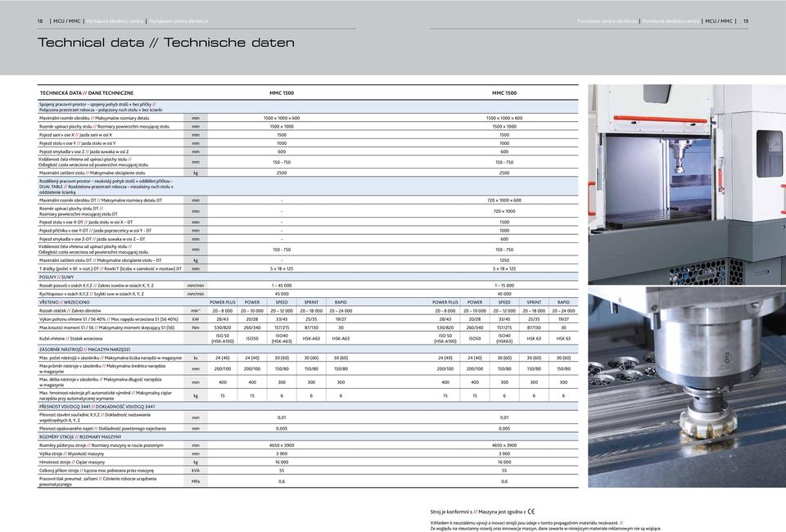Image resolution: width=786 pixels, height=532 pixels.
Task: Select the 'Rychloposuv v osách X,Y,Z' row label
Action: pos(91,294)
